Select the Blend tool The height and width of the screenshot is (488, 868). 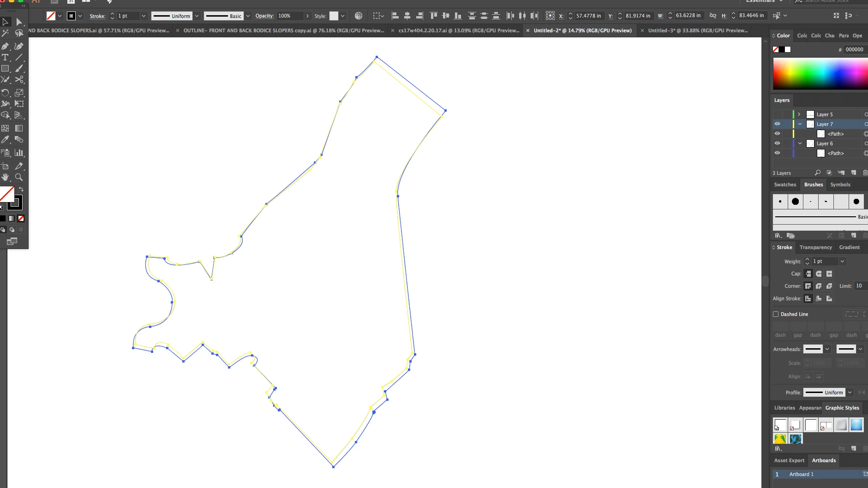tap(19, 139)
